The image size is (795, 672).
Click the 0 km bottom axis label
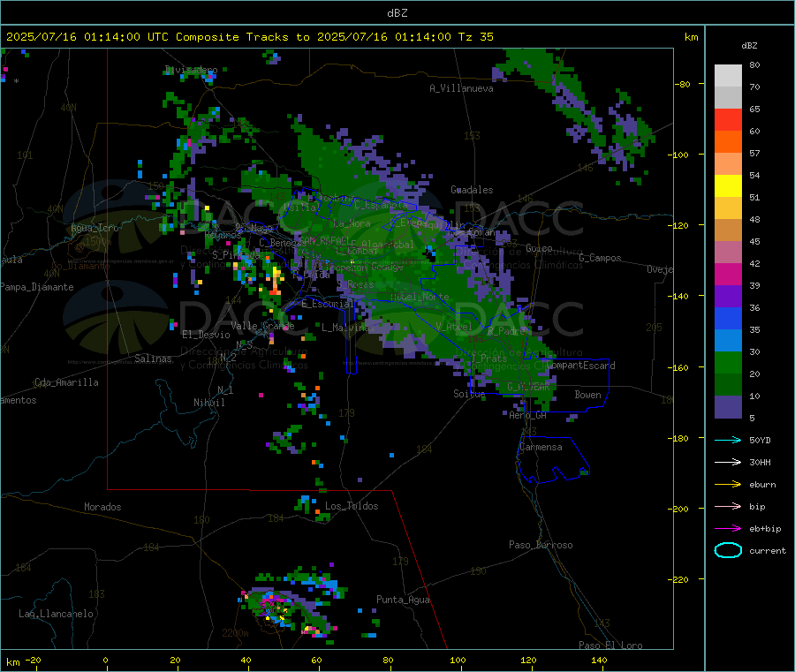(x=105, y=660)
